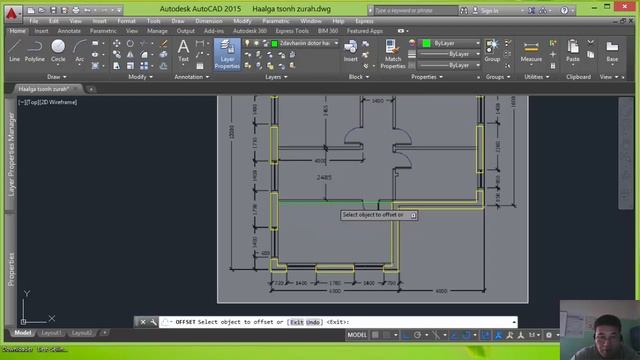Toggle MODEL space button in status bar
This screenshot has width=640, height=360.
coord(357,335)
